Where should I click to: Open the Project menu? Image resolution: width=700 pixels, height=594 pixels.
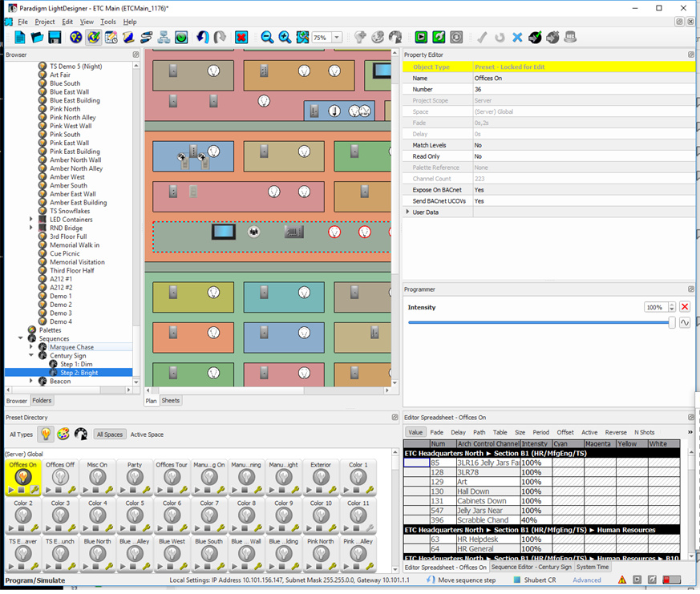pos(45,22)
